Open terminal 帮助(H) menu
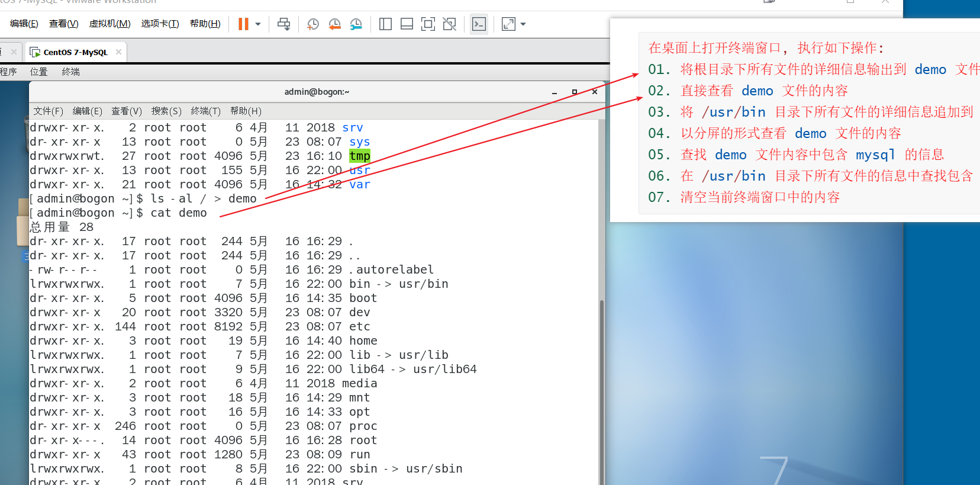The image size is (980, 485). (246, 111)
